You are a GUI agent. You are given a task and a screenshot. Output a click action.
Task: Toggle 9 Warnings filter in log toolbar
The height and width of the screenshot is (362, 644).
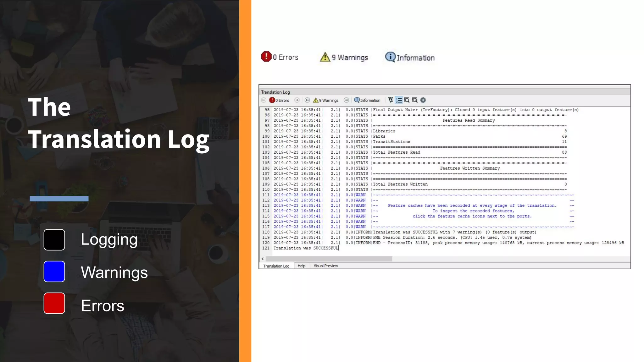pyautogui.click(x=326, y=100)
